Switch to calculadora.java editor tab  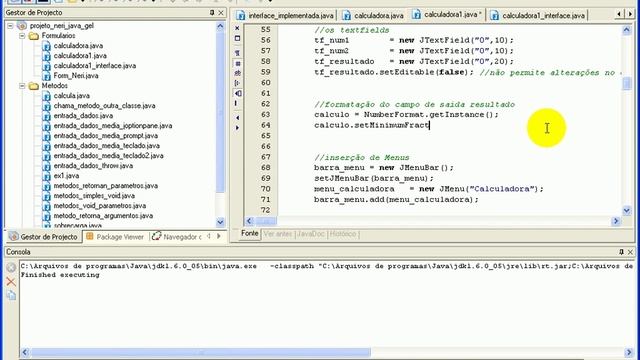tap(373, 16)
